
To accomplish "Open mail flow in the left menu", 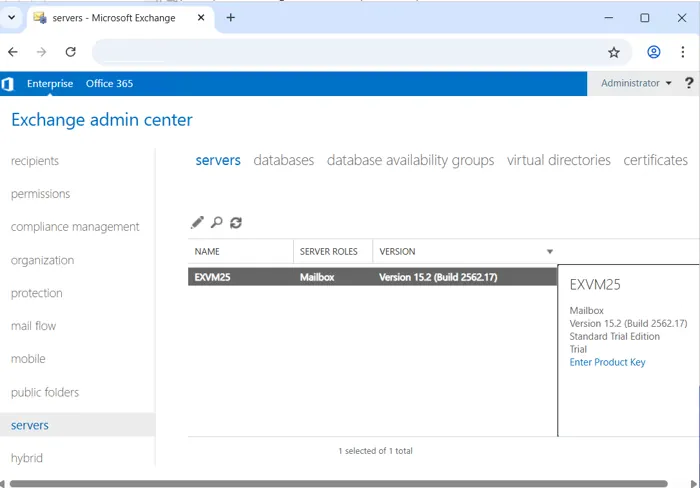I will [x=33, y=326].
